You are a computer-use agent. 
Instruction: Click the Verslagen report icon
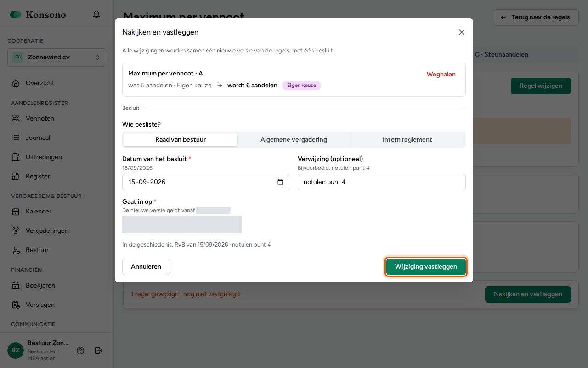click(16, 305)
